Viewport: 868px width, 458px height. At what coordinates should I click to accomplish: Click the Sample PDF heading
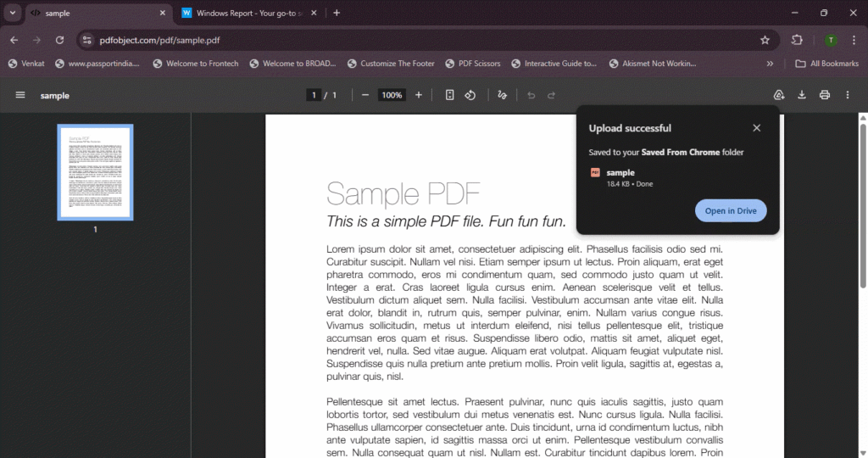(x=403, y=194)
